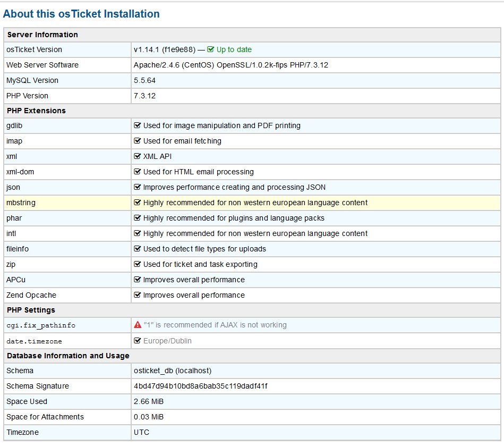Click the "date.timezone" setting name
Viewport: 504px width, 446px height.
coord(34,341)
